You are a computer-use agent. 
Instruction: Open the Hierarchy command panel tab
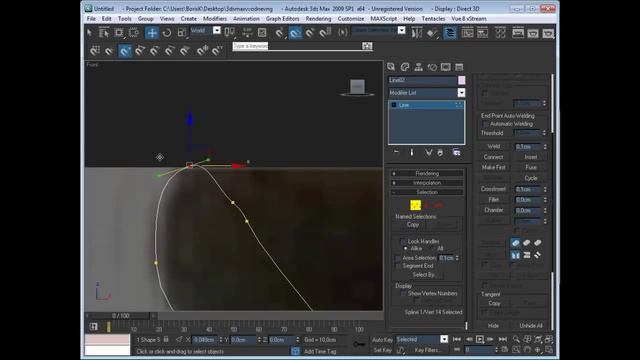click(x=418, y=67)
